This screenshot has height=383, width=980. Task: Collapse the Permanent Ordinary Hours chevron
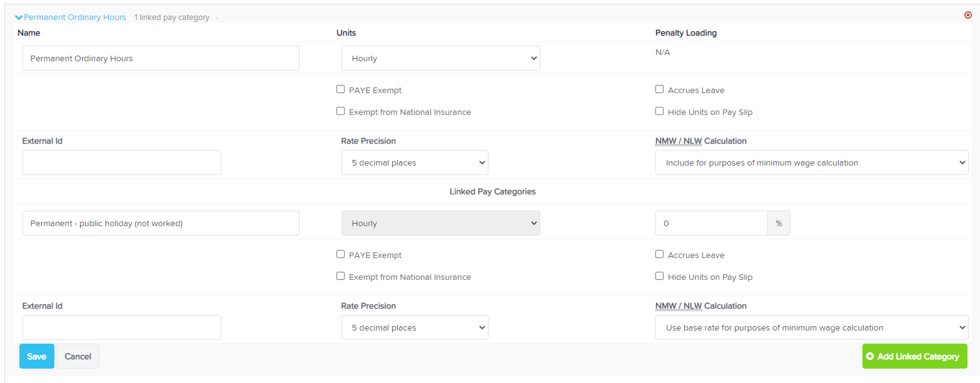click(x=19, y=17)
